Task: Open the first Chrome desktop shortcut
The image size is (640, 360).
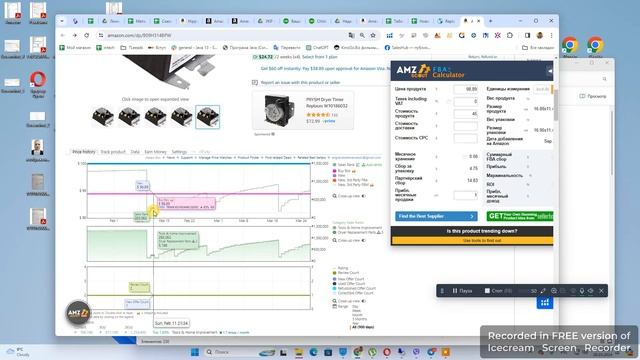Action: (x=570, y=47)
